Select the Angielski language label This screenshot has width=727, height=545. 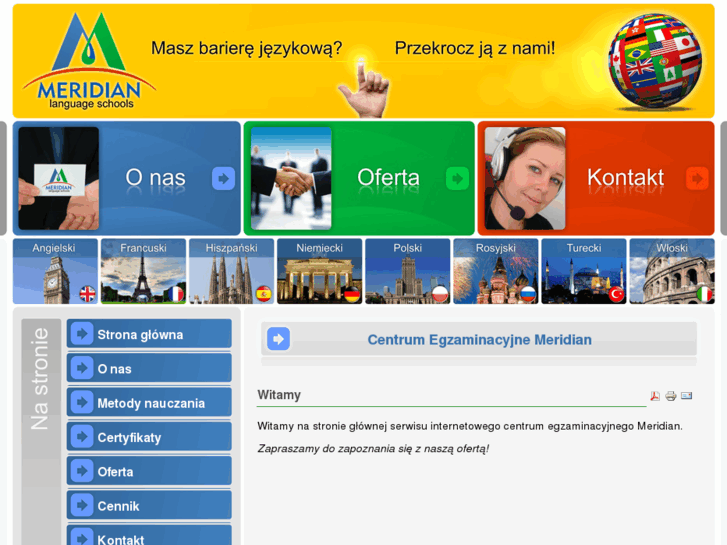pyautogui.click(x=54, y=248)
